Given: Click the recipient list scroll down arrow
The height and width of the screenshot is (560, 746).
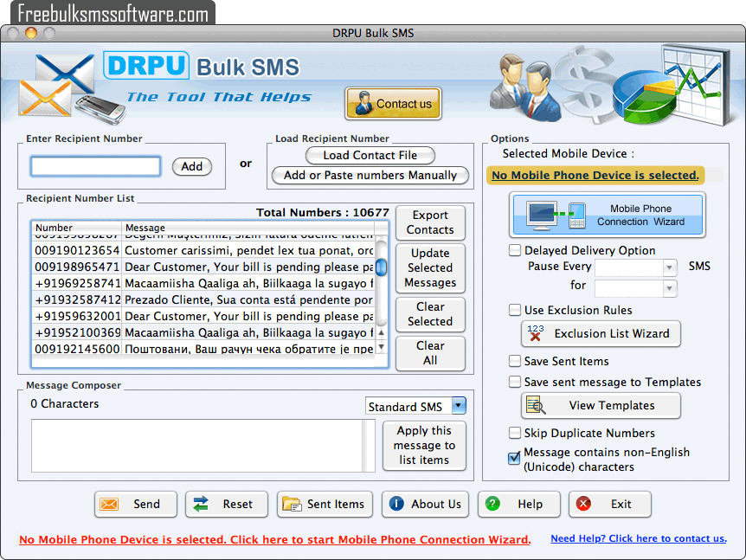Looking at the screenshot, I should (381, 347).
